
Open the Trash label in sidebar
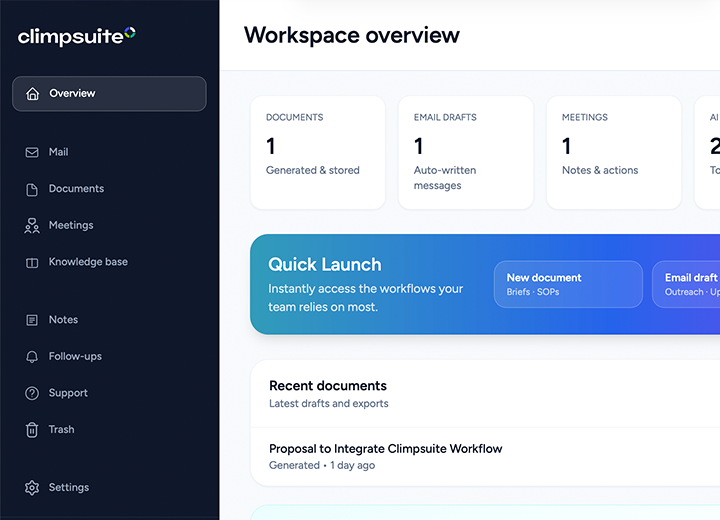[62, 429]
